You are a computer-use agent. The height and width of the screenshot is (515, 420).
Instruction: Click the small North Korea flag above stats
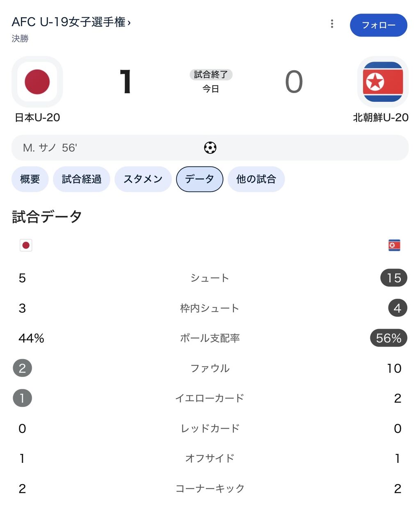point(394,245)
